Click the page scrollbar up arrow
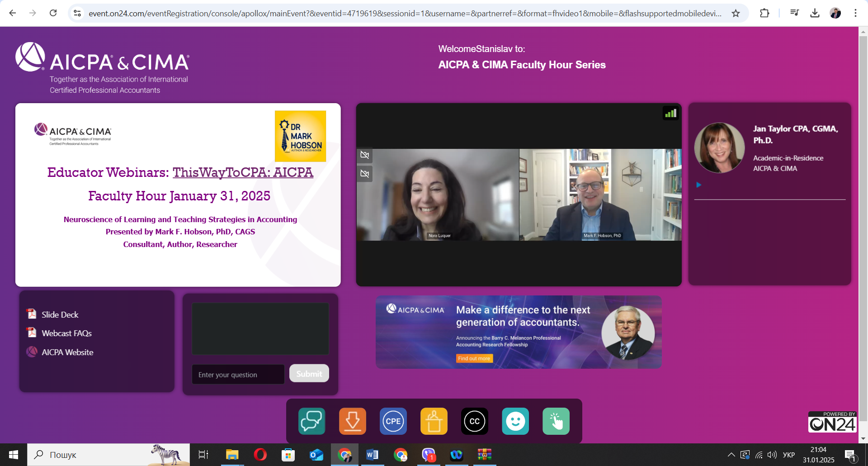Image resolution: width=868 pixels, height=466 pixels. point(863,32)
